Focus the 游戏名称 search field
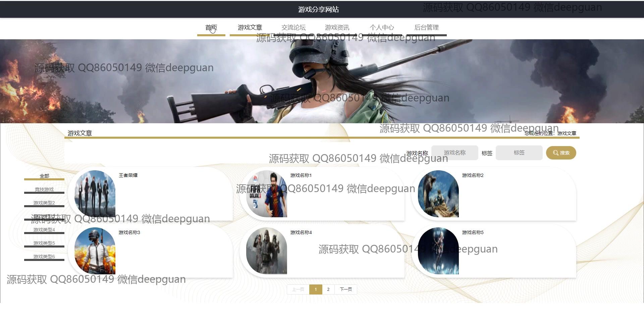The image size is (644, 315). point(454,153)
